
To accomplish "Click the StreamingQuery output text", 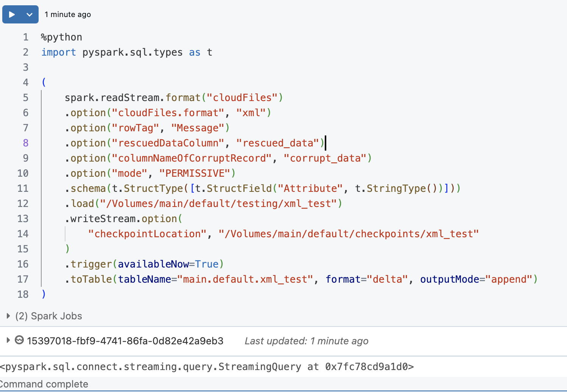I will 207,366.
